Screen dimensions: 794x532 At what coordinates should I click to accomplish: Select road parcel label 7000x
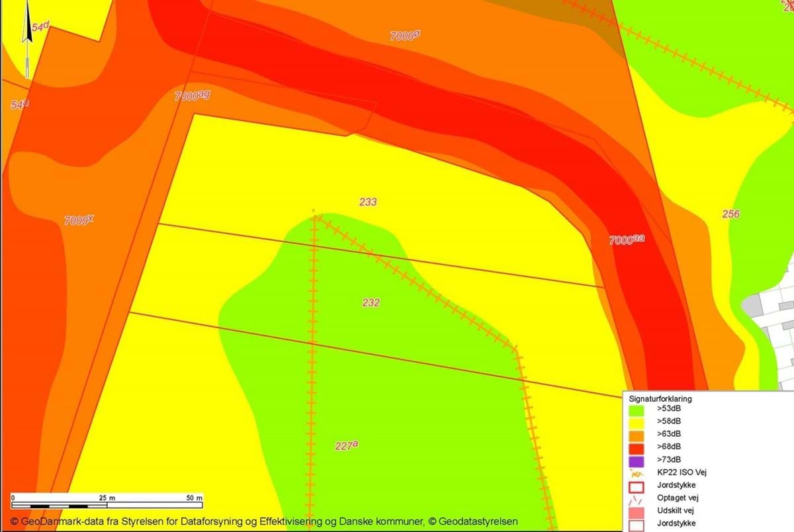coord(78,220)
